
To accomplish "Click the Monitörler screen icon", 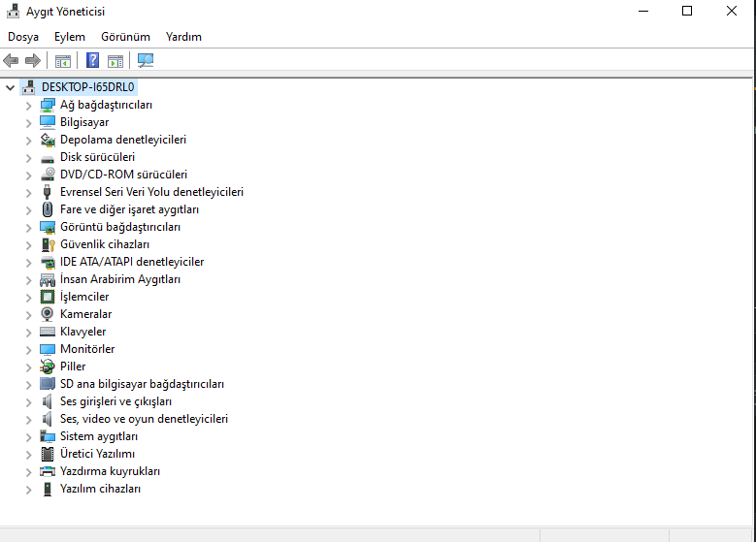I will point(48,349).
